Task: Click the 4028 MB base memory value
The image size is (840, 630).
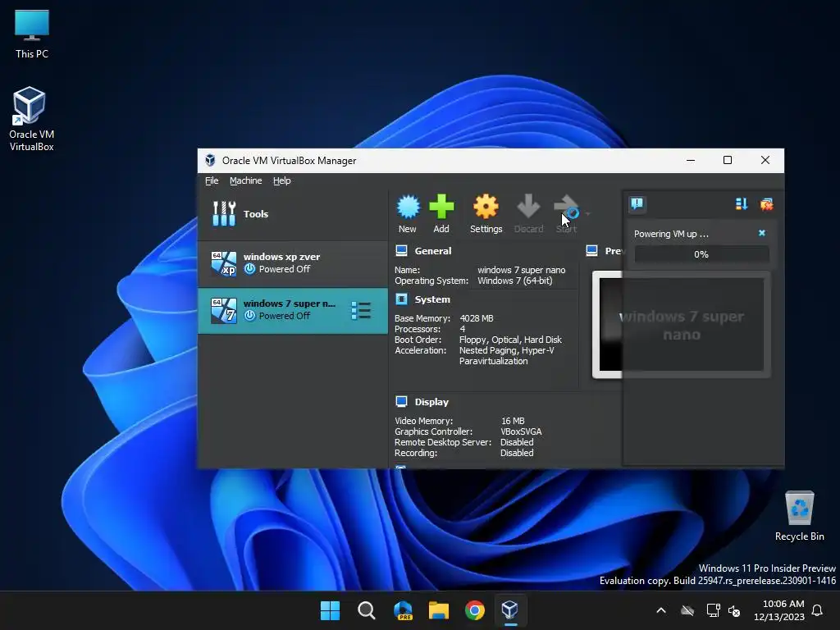Action: coord(477,318)
